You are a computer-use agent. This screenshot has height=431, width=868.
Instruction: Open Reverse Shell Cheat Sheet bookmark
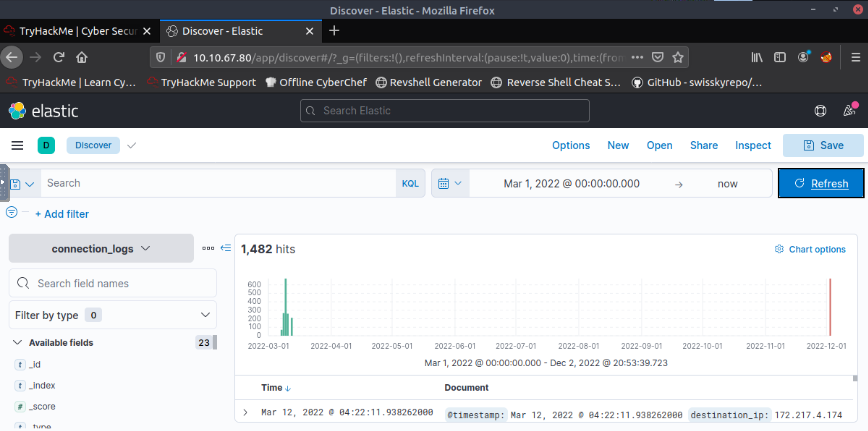[556, 82]
